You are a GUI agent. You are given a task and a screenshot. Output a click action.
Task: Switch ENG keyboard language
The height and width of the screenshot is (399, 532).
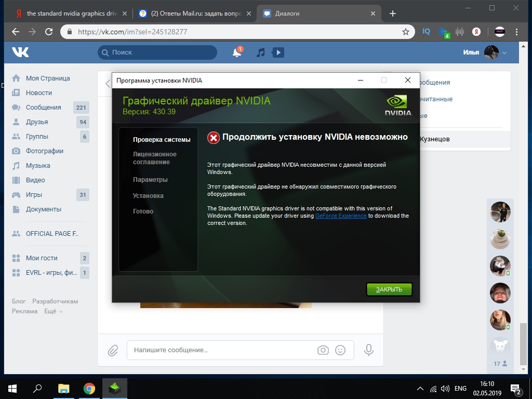460,389
